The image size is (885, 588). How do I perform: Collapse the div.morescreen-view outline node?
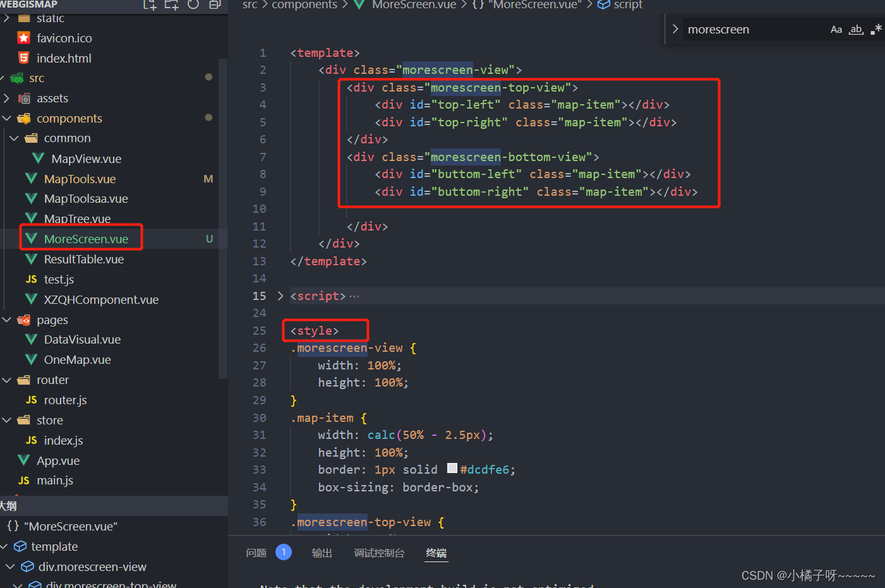[x=9, y=567]
